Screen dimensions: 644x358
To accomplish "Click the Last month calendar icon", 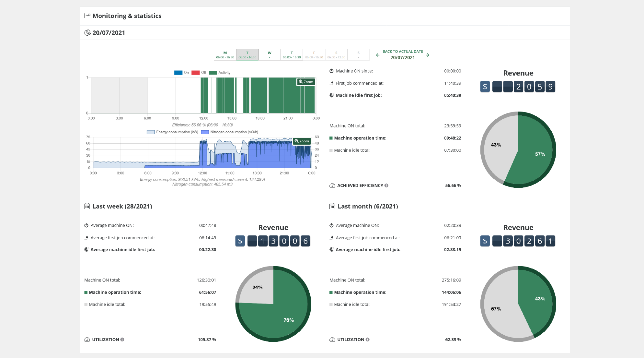I will 332,206.
